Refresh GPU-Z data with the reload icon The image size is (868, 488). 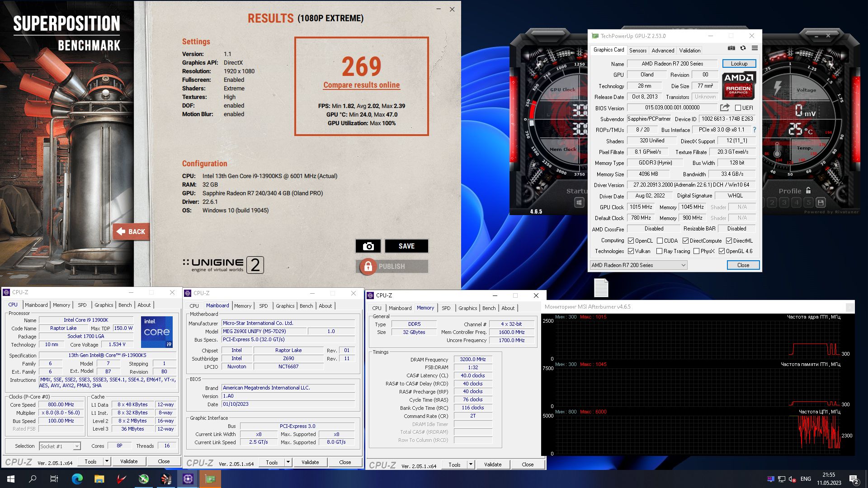click(743, 48)
